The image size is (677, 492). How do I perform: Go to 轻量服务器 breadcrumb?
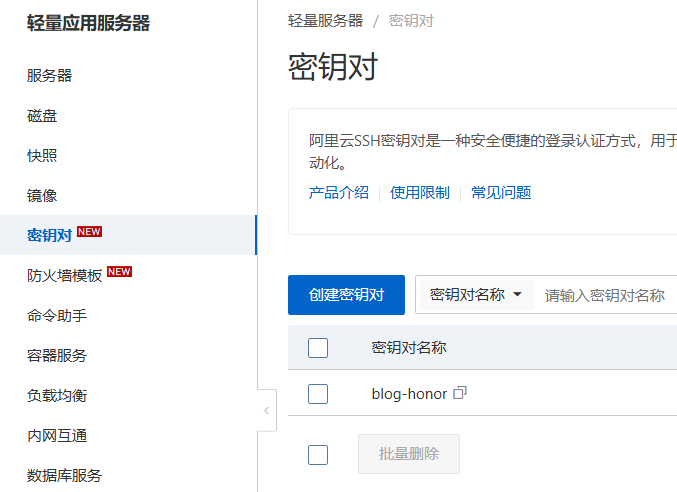pyautogui.click(x=325, y=20)
